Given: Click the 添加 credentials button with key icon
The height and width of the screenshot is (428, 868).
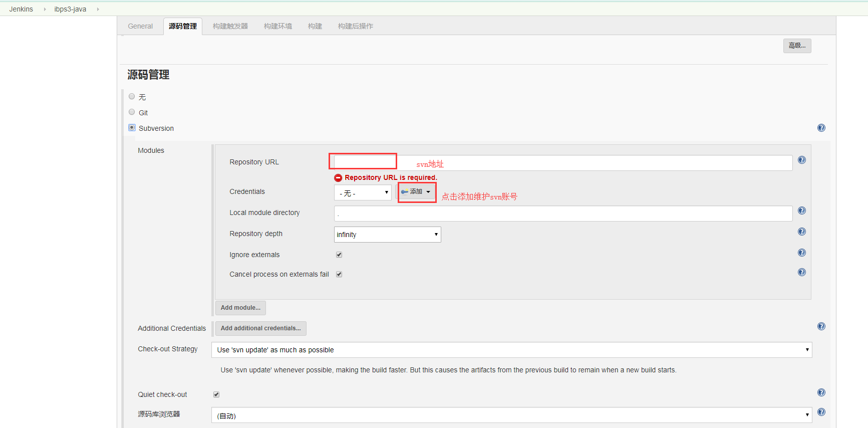Looking at the screenshot, I should pyautogui.click(x=416, y=192).
